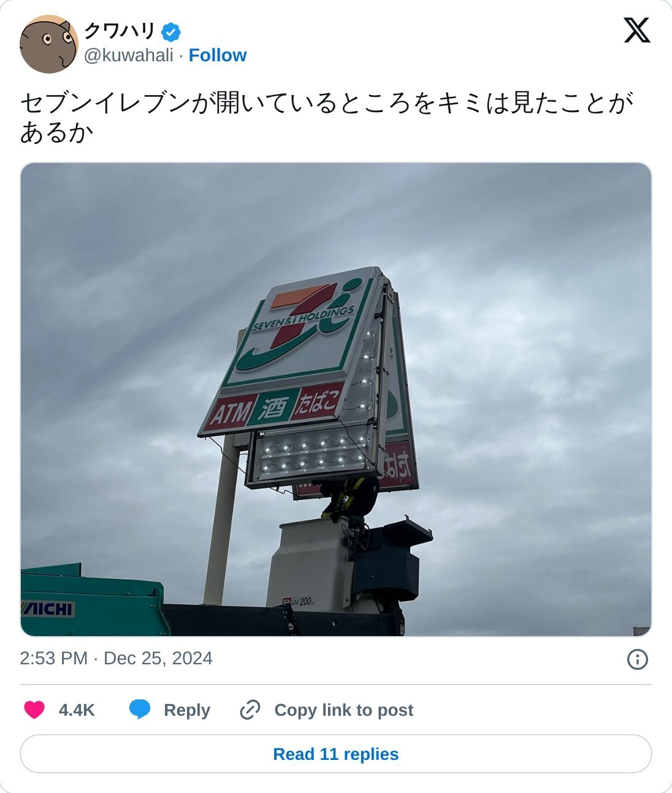Open the @kuwahali handle link
The width and height of the screenshot is (672, 793).
(129, 55)
